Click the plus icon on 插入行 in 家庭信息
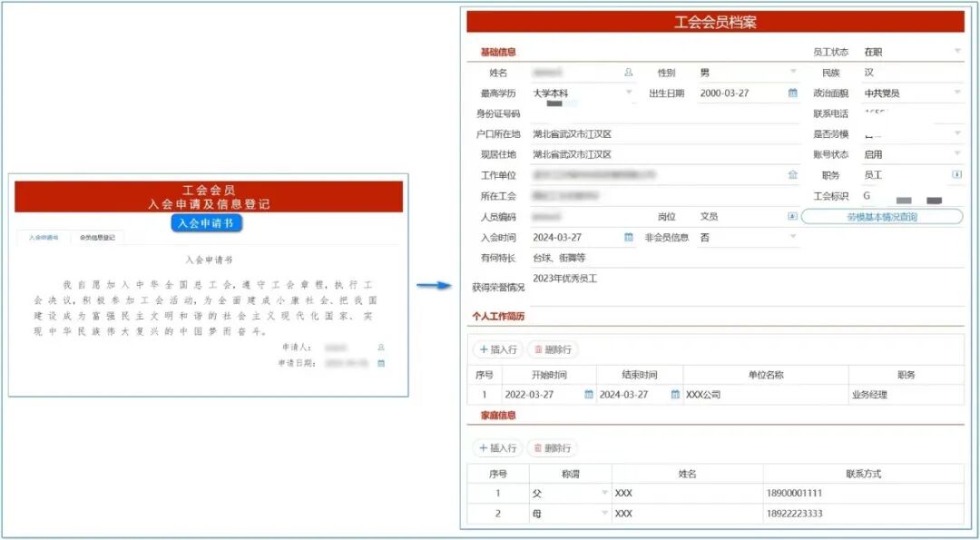The width and height of the screenshot is (980, 540). (483, 447)
